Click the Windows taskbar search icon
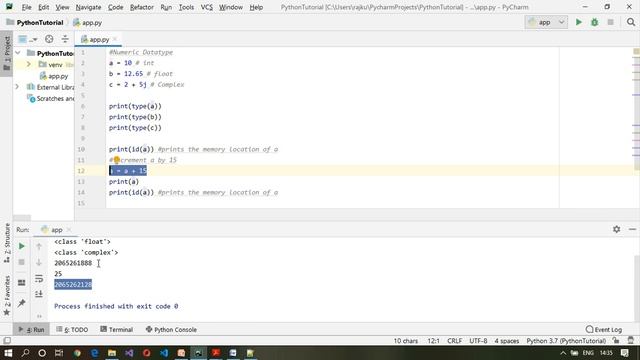The width and height of the screenshot is (640, 360). [25, 353]
